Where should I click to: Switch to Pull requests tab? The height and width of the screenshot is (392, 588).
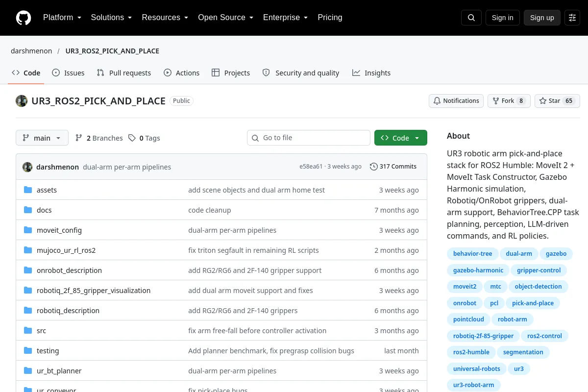pyautogui.click(x=124, y=73)
